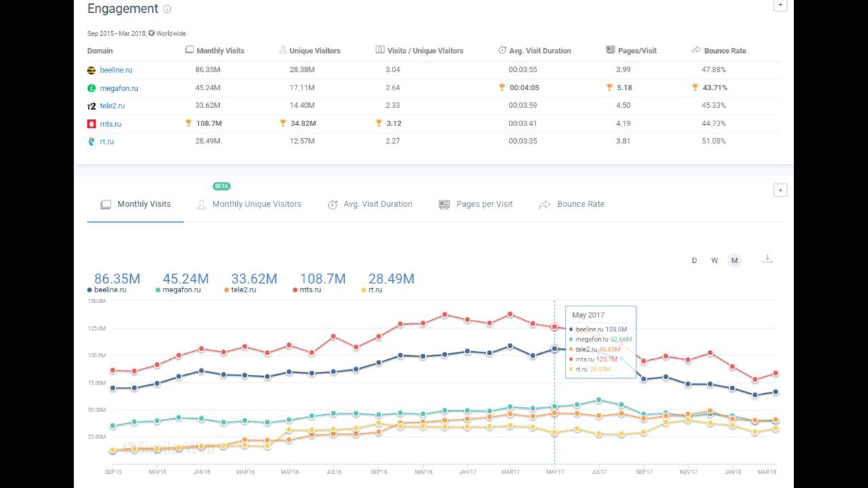Image resolution: width=868 pixels, height=488 pixels.
Task: Click the 86.35M beeline.ru chart total
Action: point(117,279)
